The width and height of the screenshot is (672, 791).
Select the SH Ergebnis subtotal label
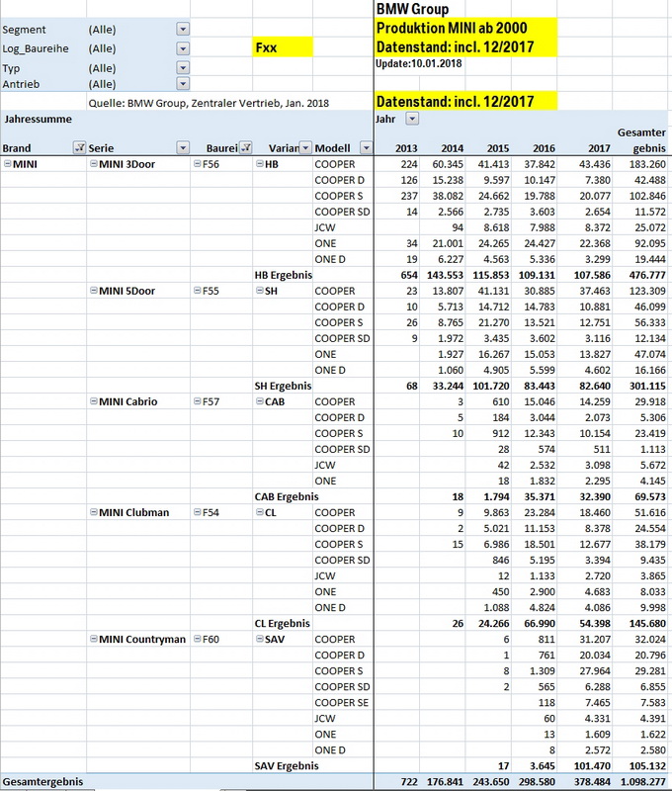(x=283, y=386)
